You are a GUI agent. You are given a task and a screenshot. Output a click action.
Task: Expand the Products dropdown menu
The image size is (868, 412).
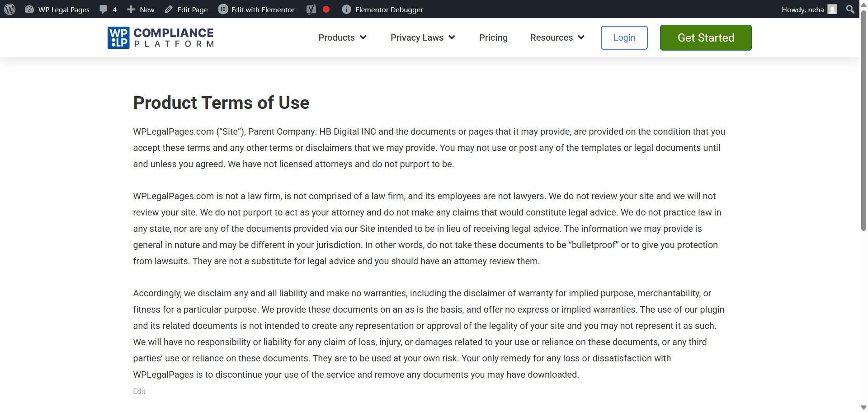click(x=342, y=37)
